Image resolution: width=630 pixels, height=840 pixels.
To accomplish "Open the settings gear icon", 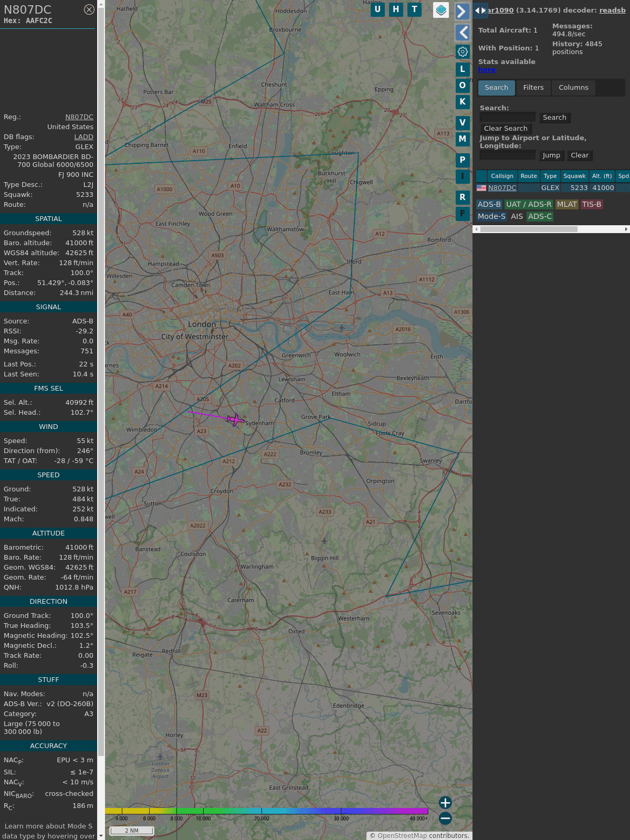I will click(x=463, y=51).
